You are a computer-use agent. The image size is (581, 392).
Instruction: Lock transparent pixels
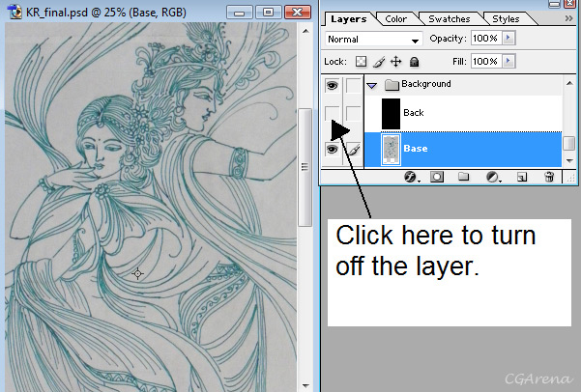[361, 62]
